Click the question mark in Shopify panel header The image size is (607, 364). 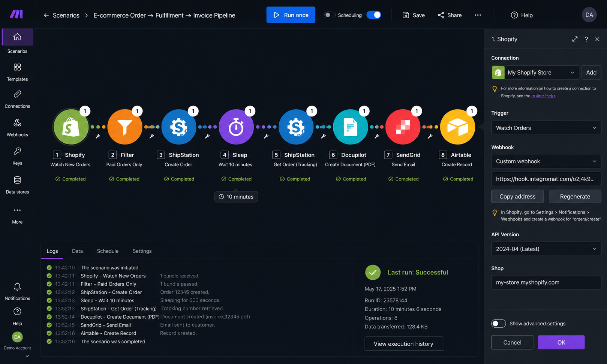(586, 39)
